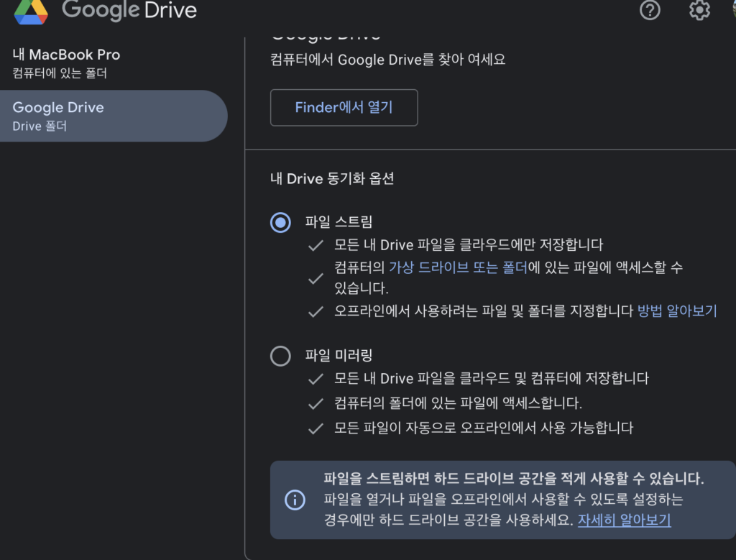This screenshot has width=736, height=560.
Task: Open the 자세히 알아보기 link
Action: 624,520
